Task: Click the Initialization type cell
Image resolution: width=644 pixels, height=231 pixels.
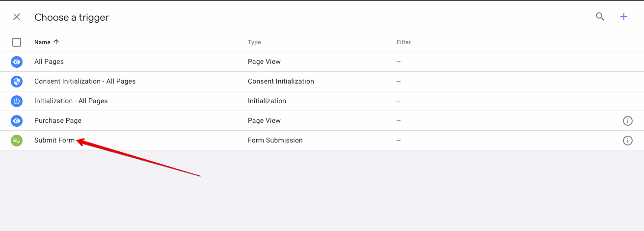Action: click(x=267, y=101)
